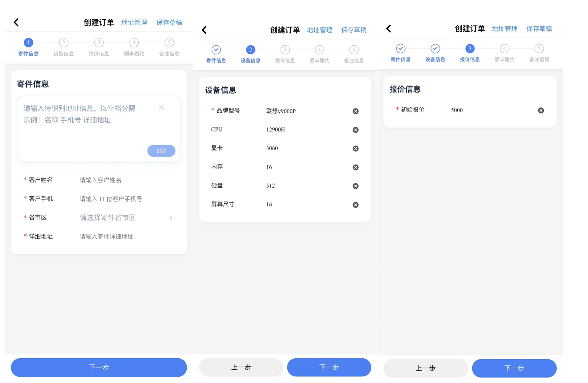Clear the 硬盘 value 512
This screenshot has height=383, width=588.
356,186
